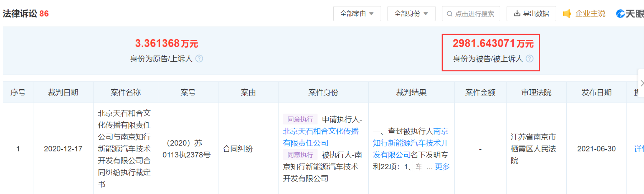Click the right arrow to scroll the table
The image size is (644, 194).
(x=642, y=83)
